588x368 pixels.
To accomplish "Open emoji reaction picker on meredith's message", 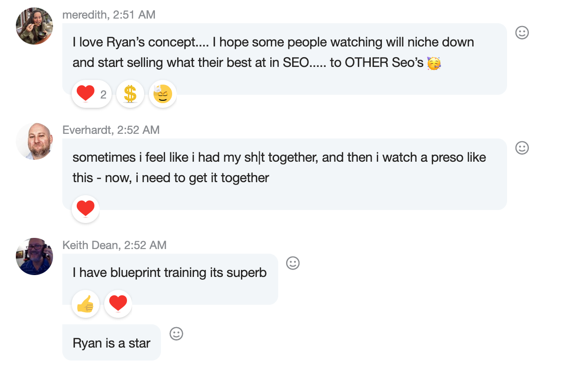I will coord(522,33).
